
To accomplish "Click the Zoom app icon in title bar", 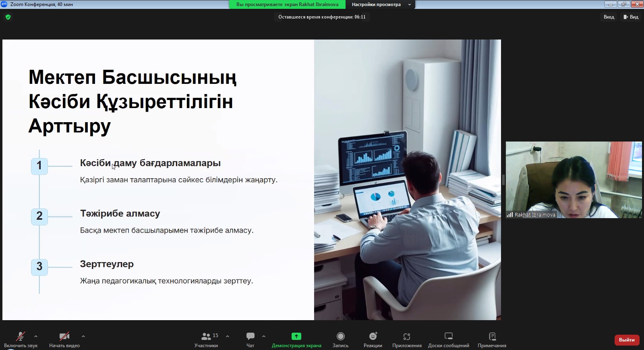I will [x=4, y=4].
